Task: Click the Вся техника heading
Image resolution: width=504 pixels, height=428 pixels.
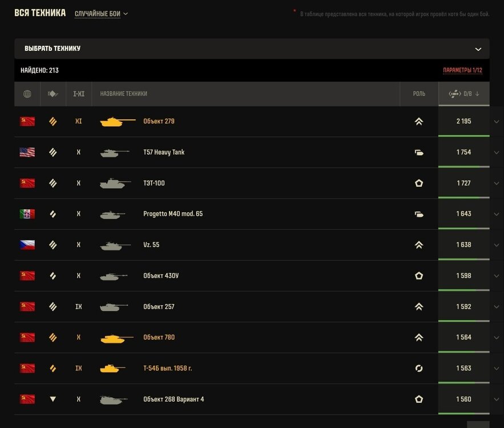Action: [40, 13]
